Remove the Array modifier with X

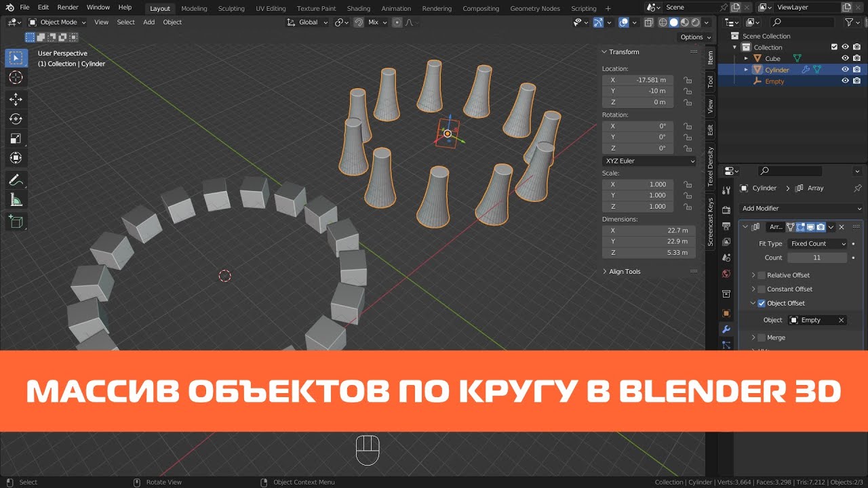pyautogui.click(x=842, y=227)
